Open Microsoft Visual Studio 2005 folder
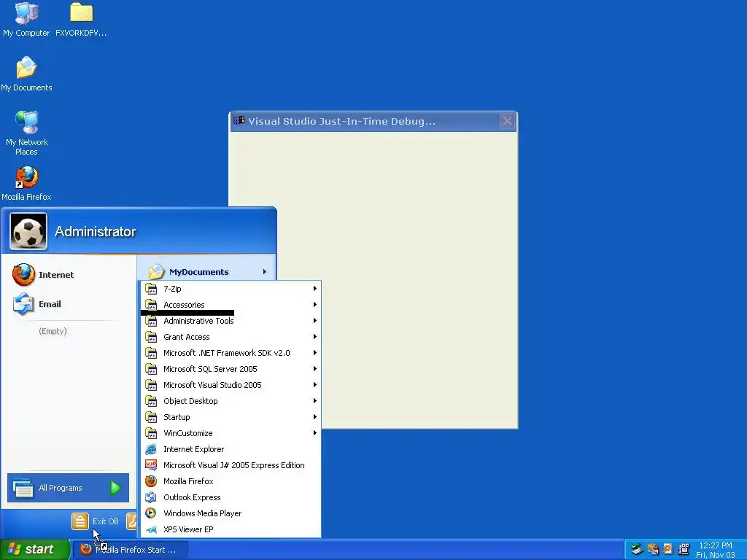Screen dimensions: 747x560 (231, 385)
